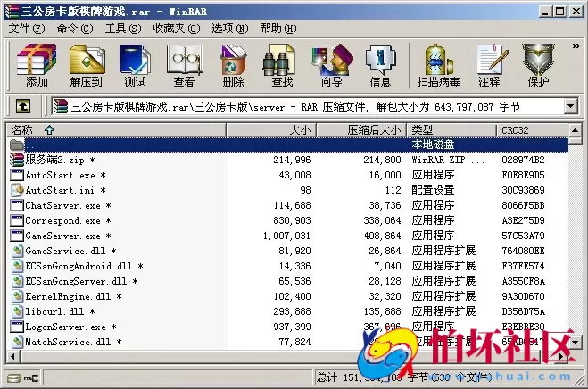Sort by 类型 column header

[x=451, y=130]
